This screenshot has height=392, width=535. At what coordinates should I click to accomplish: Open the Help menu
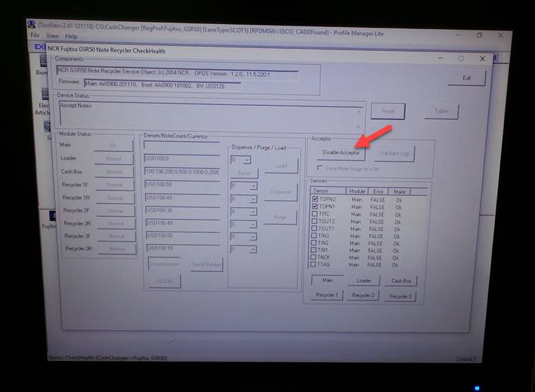click(71, 36)
